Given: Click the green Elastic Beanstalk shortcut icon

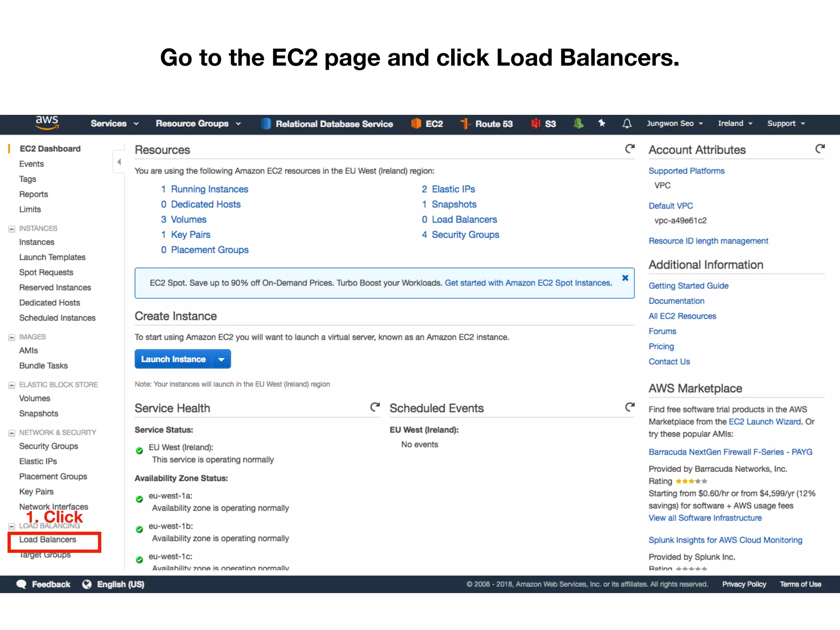Looking at the screenshot, I should [578, 123].
